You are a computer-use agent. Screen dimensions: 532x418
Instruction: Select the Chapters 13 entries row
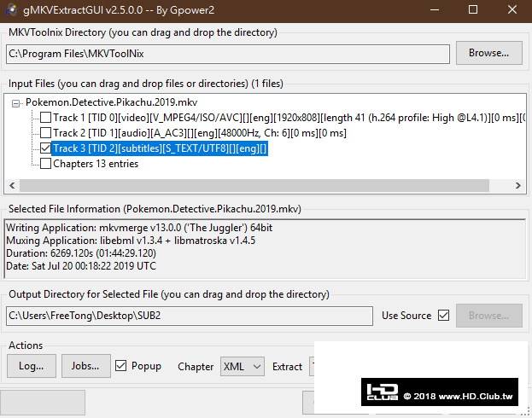tap(96, 164)
